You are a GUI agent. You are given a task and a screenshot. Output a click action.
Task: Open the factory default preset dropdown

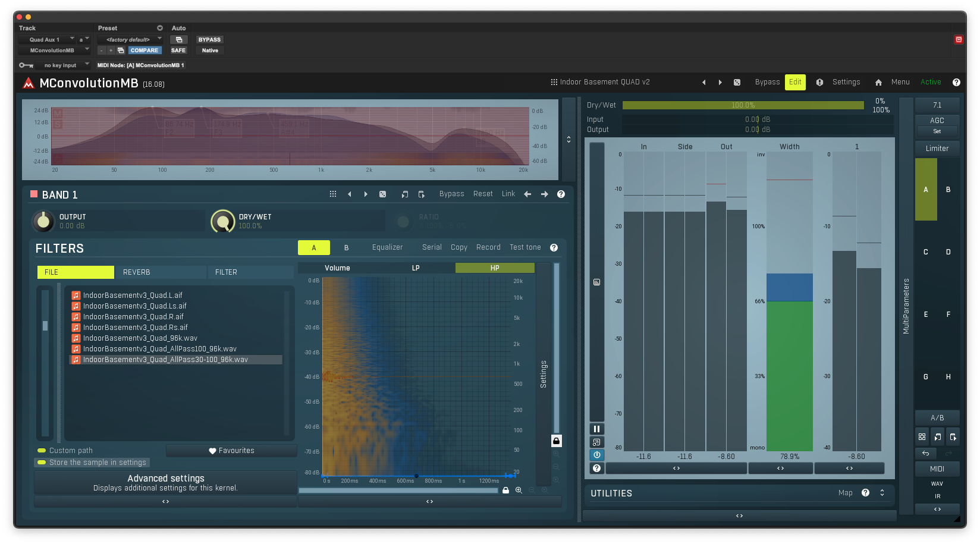pyautogui.click(x=130, y=40)
